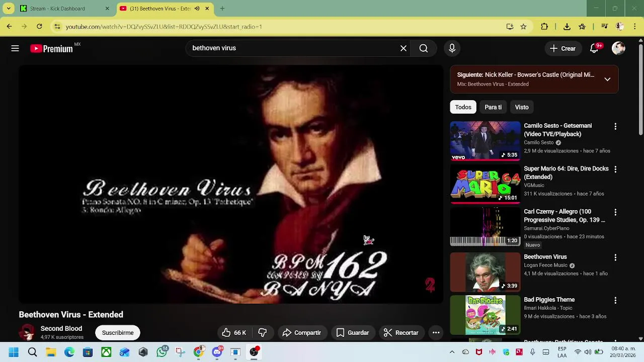
Task: Dislike the video with thumbs down
Action: pos(263,333)
